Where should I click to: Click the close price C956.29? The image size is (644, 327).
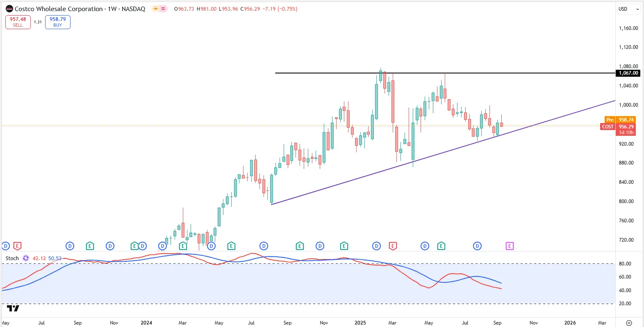tap(250, 9)
